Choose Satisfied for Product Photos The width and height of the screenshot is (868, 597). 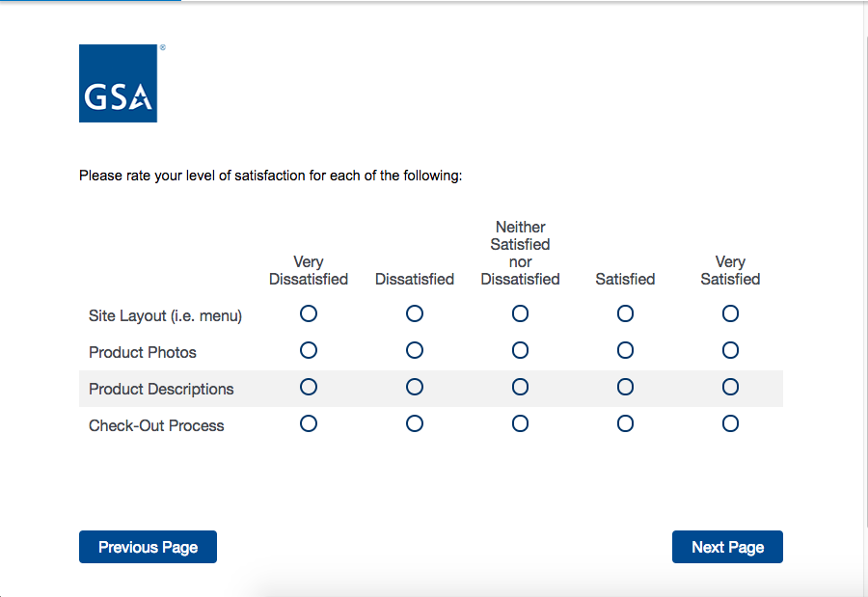point(625,350)
